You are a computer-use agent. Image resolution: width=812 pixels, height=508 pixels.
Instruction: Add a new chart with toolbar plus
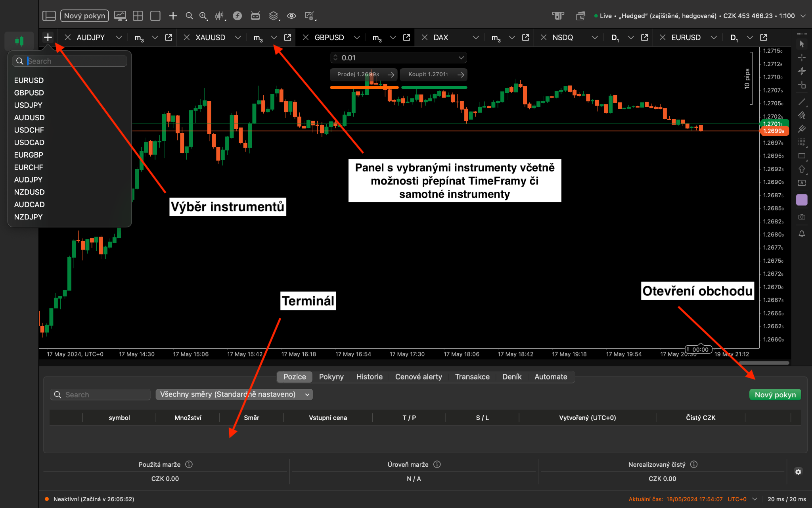(x=173, y=16)
